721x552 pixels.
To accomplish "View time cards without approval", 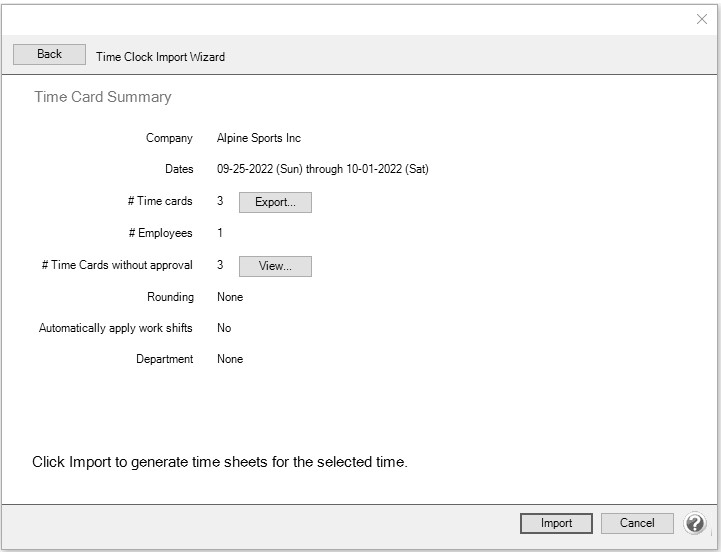I will click(x=275, y=266).
